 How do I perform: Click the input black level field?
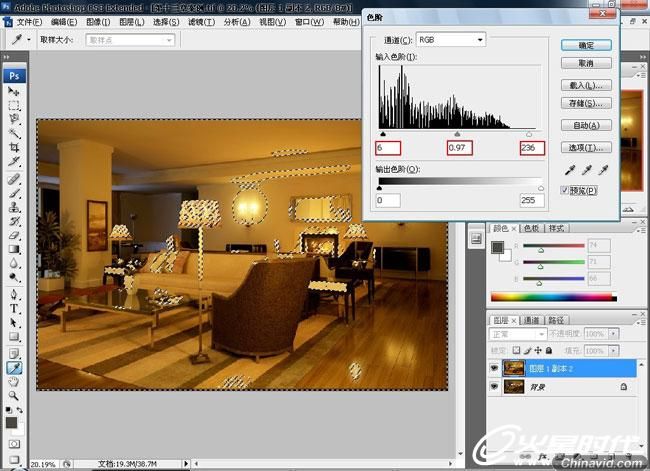388,148
